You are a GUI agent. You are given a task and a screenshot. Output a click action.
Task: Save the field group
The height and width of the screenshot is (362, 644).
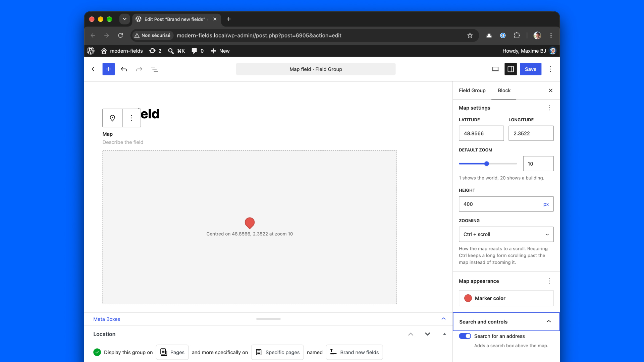530,69
